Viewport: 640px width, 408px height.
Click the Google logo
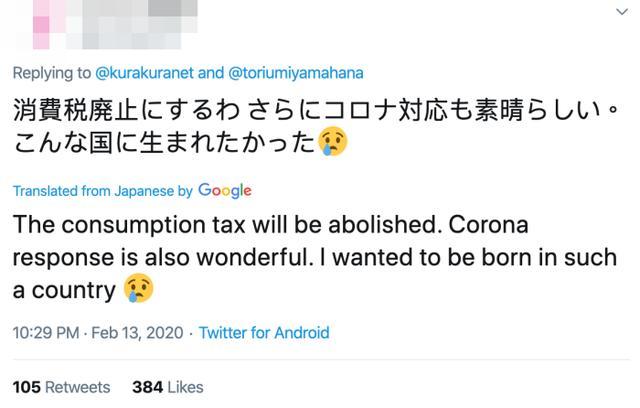[225, 190]
